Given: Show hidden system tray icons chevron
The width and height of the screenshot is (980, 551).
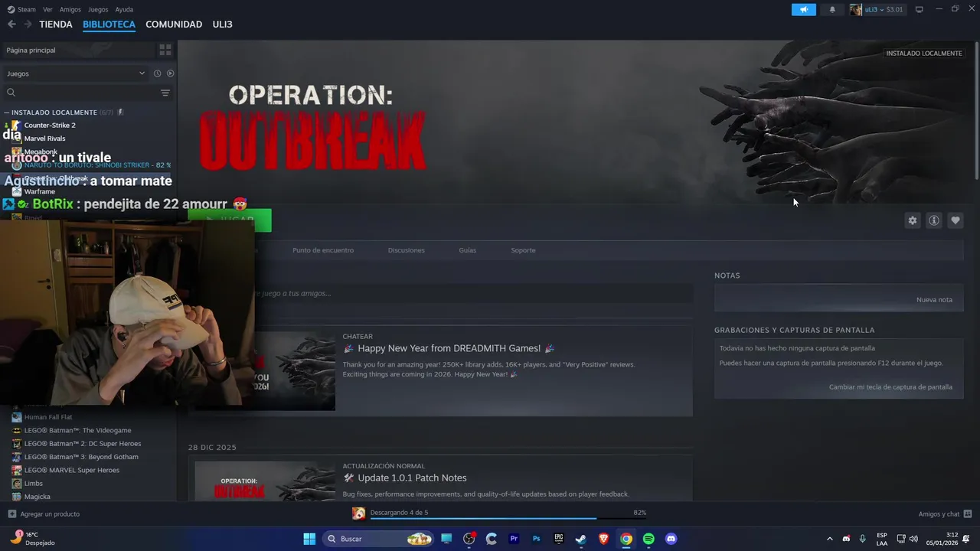Looking at the screenshot, I should [x=829, y=539].
